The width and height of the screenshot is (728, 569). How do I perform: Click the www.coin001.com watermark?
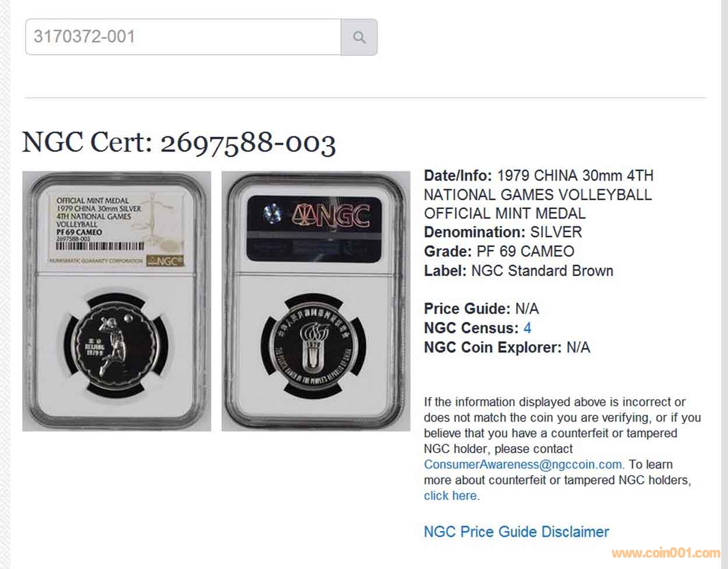click(666, 553)
